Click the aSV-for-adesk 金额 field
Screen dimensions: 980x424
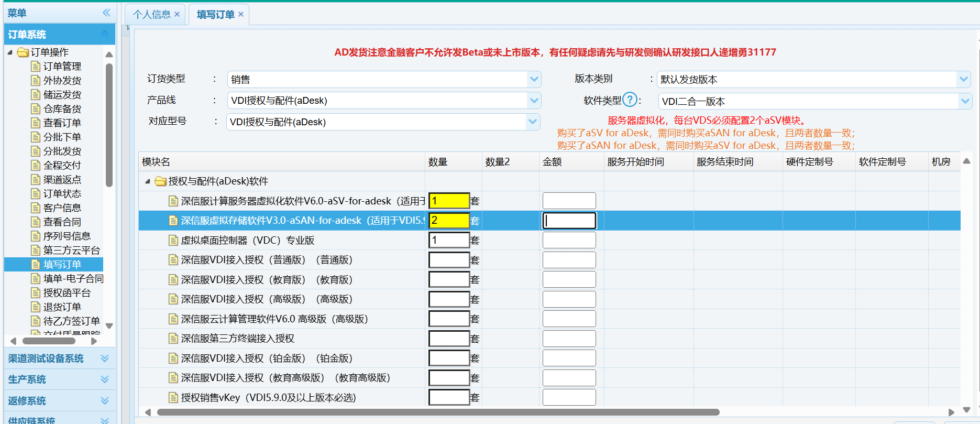(x=569, y=201)
